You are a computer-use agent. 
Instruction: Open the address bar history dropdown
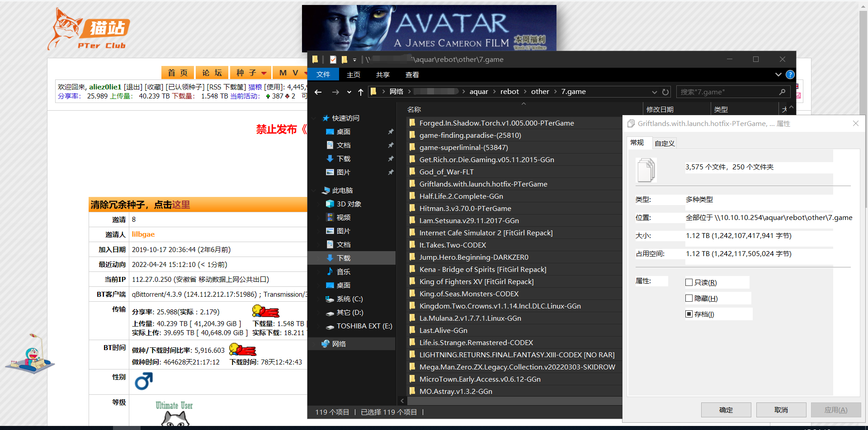[654, 92]
